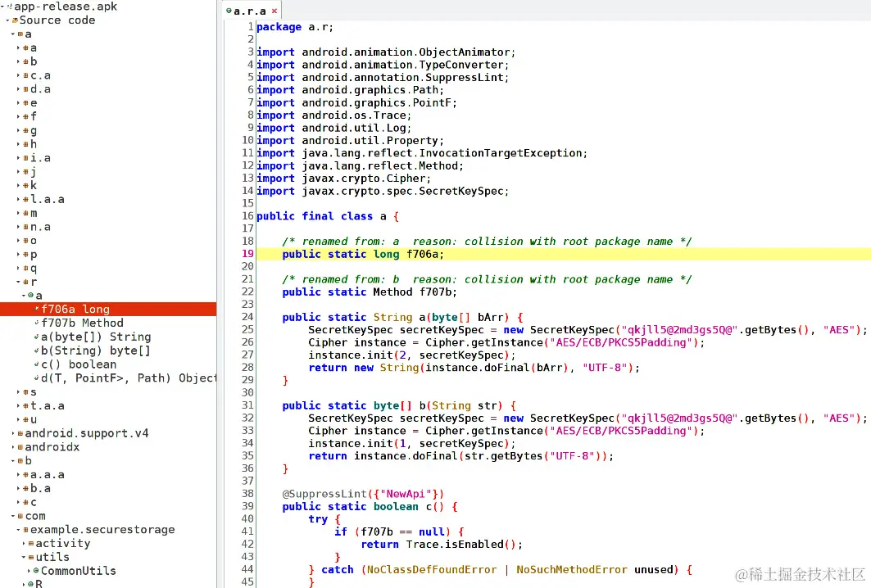Click line number 19 in the gutter

click(x=247, y=254)
